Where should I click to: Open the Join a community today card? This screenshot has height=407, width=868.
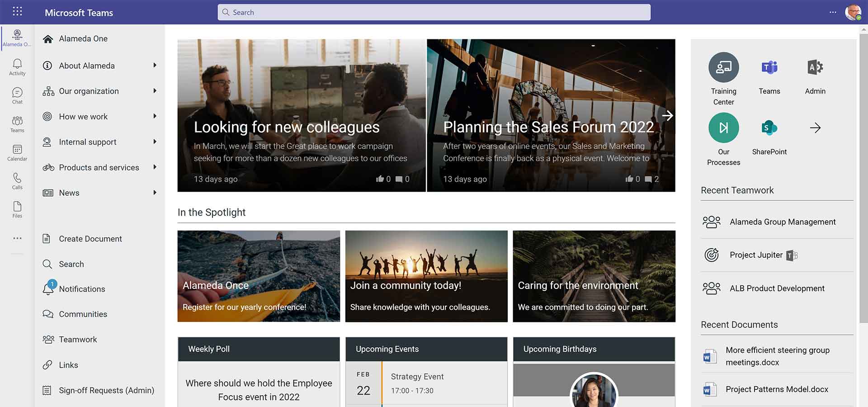click(426, 276)
